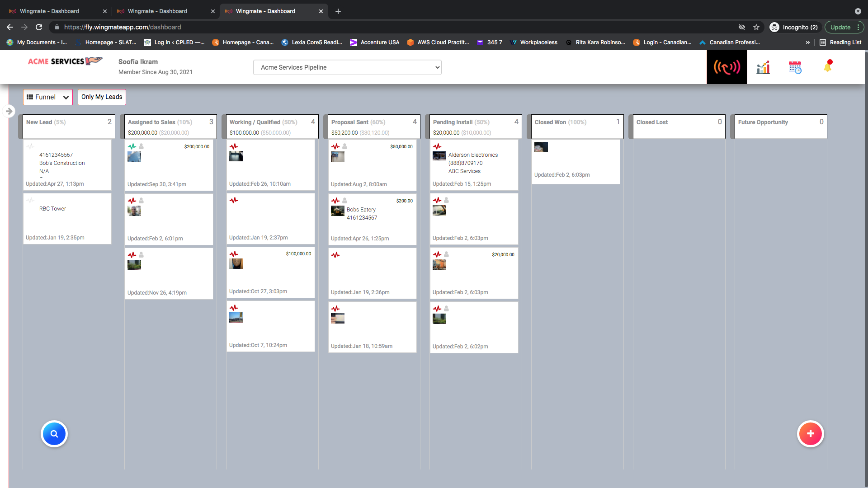
Task: Click the Acme Services logo
Action: tap(65, 61)
